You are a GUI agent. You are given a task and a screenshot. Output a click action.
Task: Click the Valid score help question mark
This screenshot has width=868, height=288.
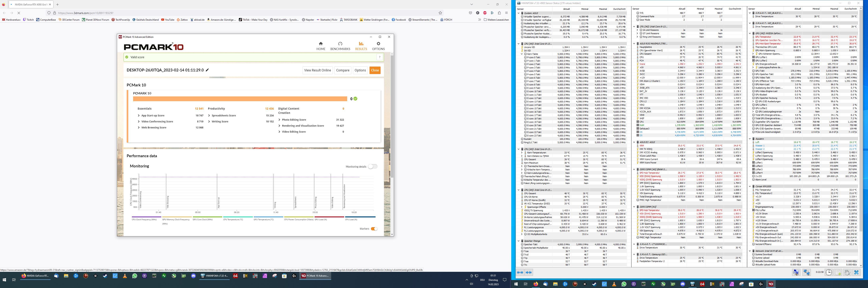pyautogui.click(x=379, y=57)
